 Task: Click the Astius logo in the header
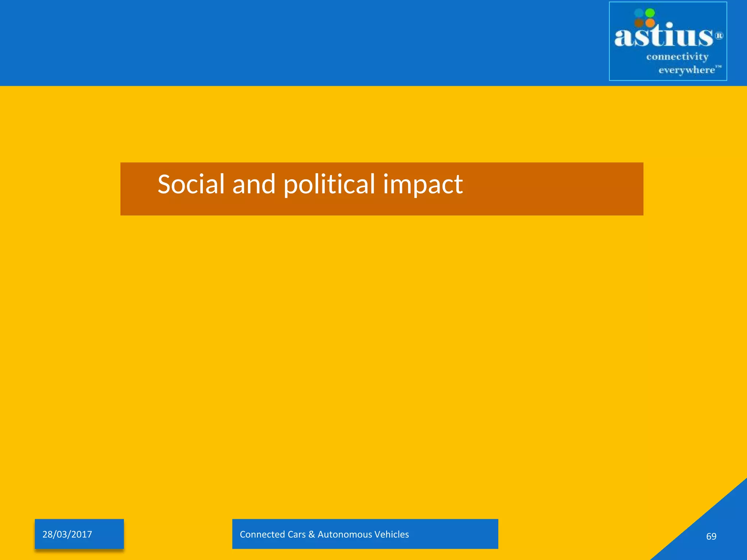[x=668, y=41]
